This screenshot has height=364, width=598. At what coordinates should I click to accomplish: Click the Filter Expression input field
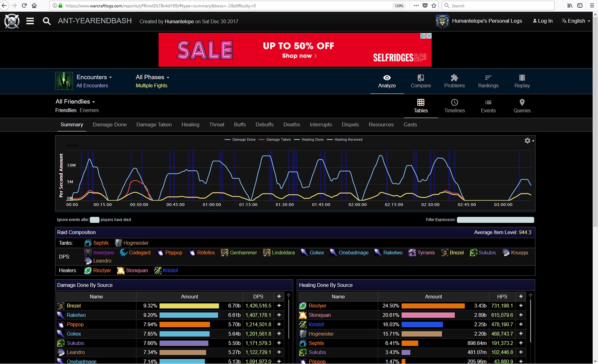tap(495, 220)
